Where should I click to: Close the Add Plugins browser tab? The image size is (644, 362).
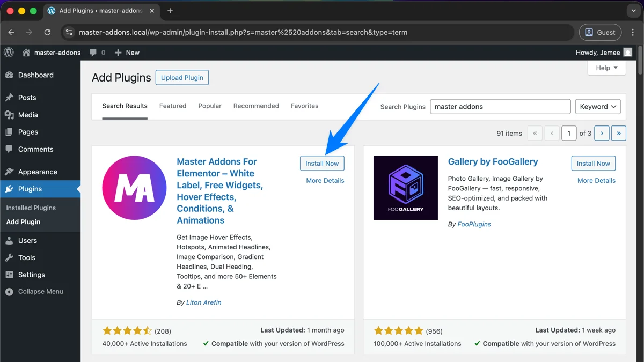point(152,11)
